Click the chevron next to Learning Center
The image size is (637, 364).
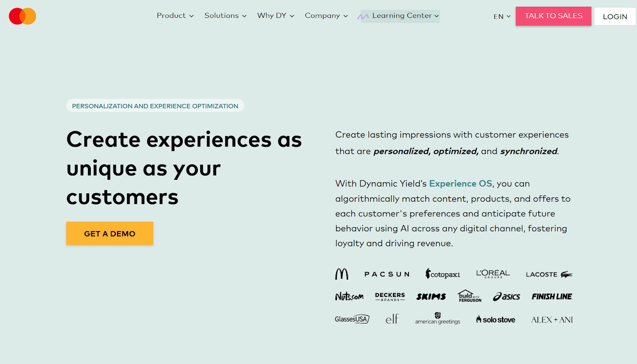tap(436, 16)
